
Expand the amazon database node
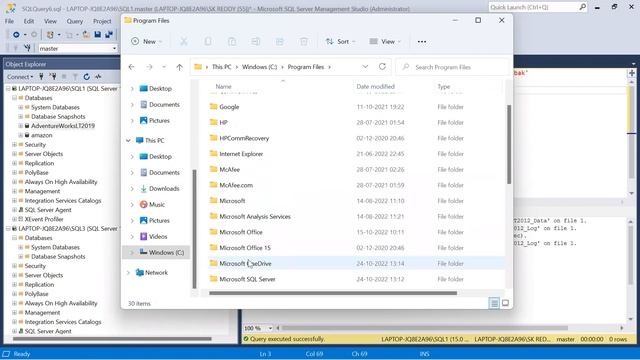coord(20,136)
